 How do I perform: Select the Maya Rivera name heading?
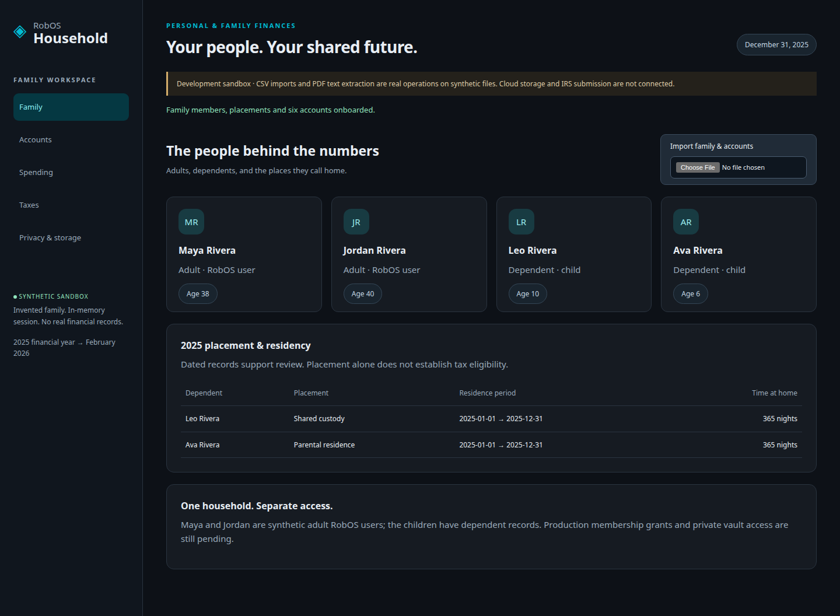(207, 250)
